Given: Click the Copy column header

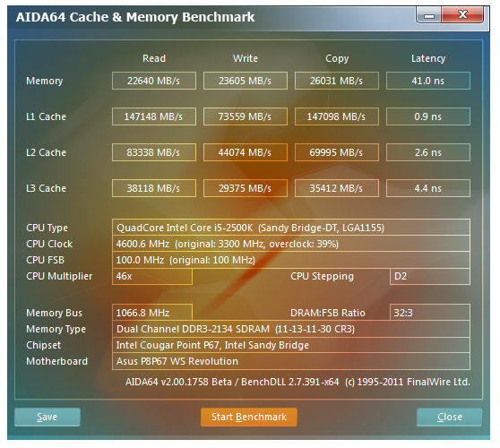Looking at the screenshot, I should pos(337,58).
